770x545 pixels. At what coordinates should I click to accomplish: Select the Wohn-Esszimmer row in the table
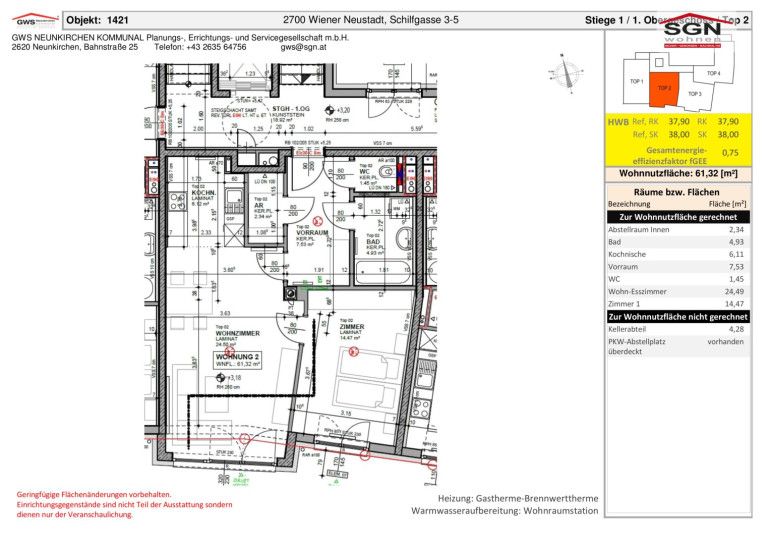click(678, 291)
